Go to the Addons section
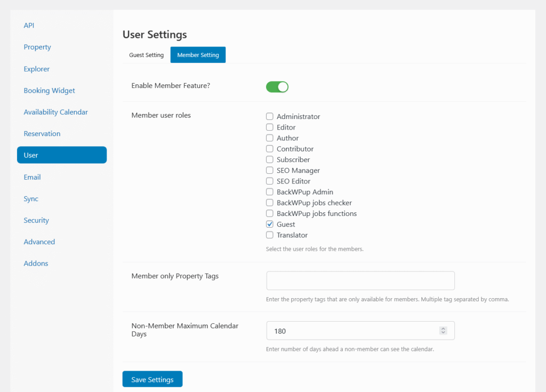This screenshot has height=392, width=546. [36, 263]
